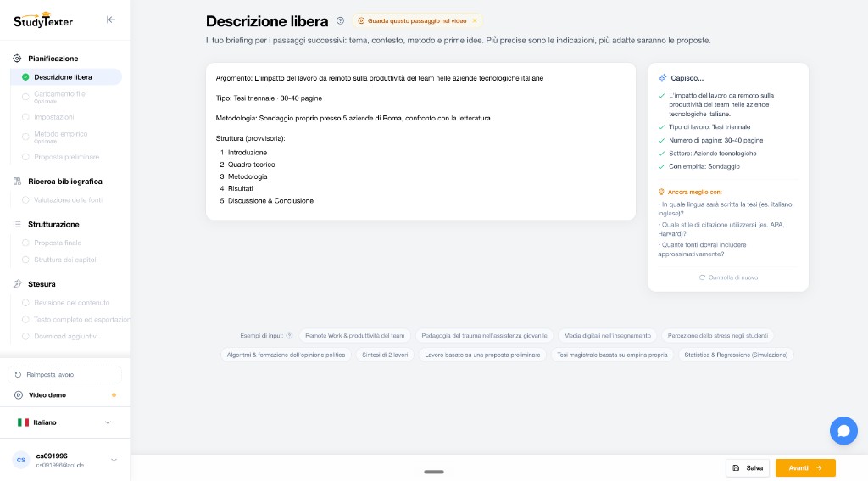Click the lightbulb icon by Ancora meglio con
Screen dimensions: 868x481
pos(661,192)
